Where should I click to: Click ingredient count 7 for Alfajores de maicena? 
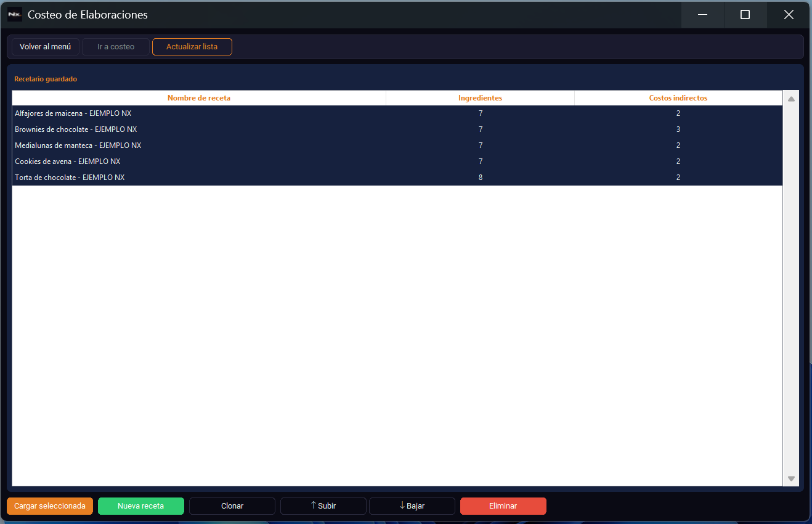[481, 113]
